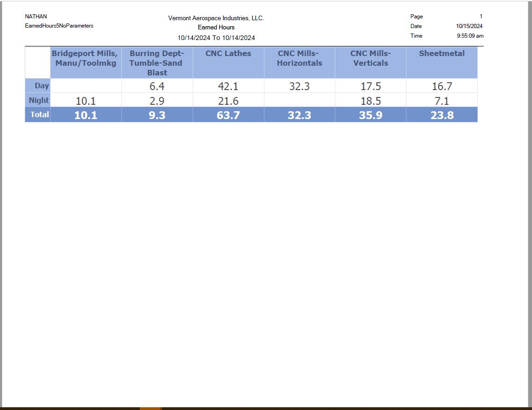Click Total row 10.1 for Bridgeport Mills

coord(86,115)
